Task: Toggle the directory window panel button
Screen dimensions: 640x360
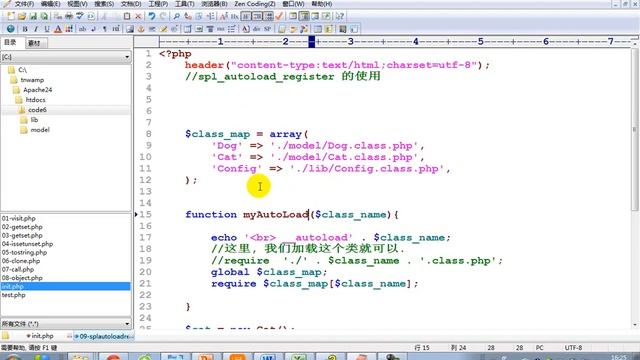Action: [304, 16]
